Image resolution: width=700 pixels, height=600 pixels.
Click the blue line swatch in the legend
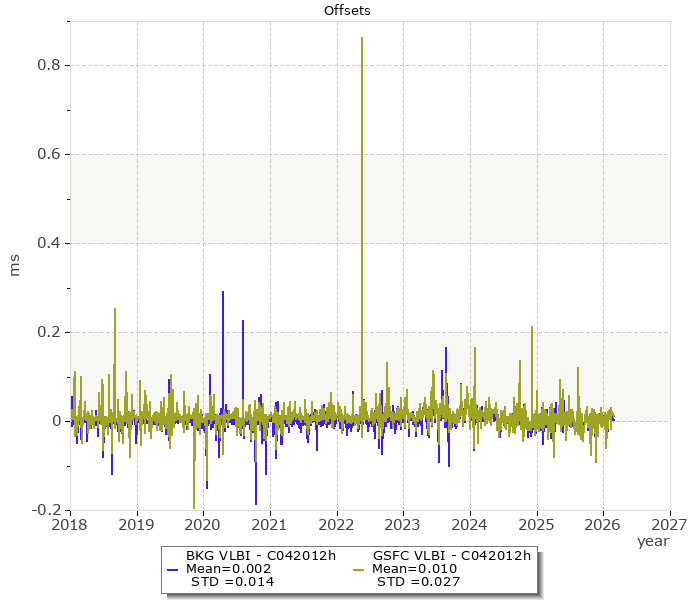172,568
